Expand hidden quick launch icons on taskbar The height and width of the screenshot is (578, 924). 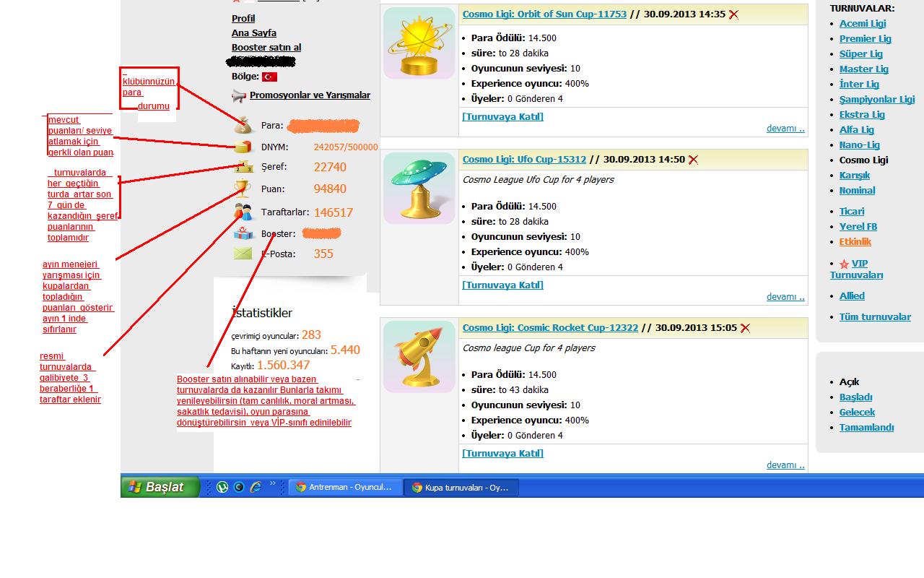click(x=273, y=484)
